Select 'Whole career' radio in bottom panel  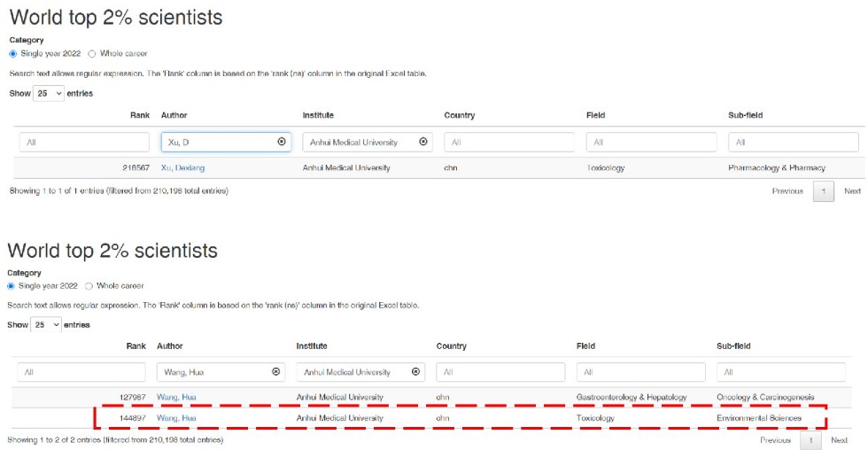point(89,286)
